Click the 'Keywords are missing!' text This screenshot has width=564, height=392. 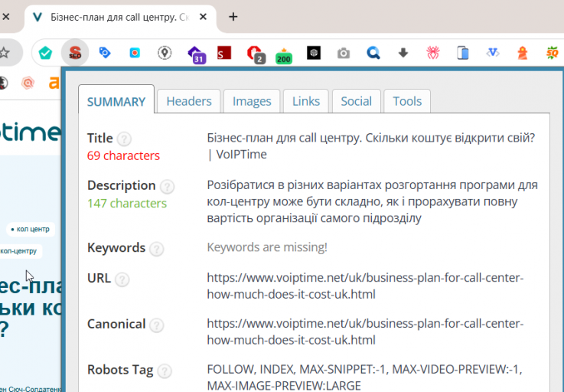[267, 247]
